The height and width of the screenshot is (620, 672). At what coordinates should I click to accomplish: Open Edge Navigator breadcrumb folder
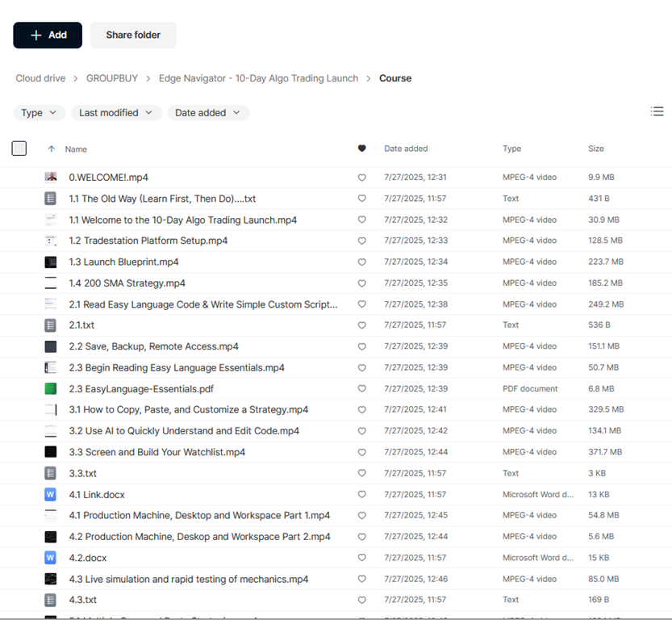[258, 78]
